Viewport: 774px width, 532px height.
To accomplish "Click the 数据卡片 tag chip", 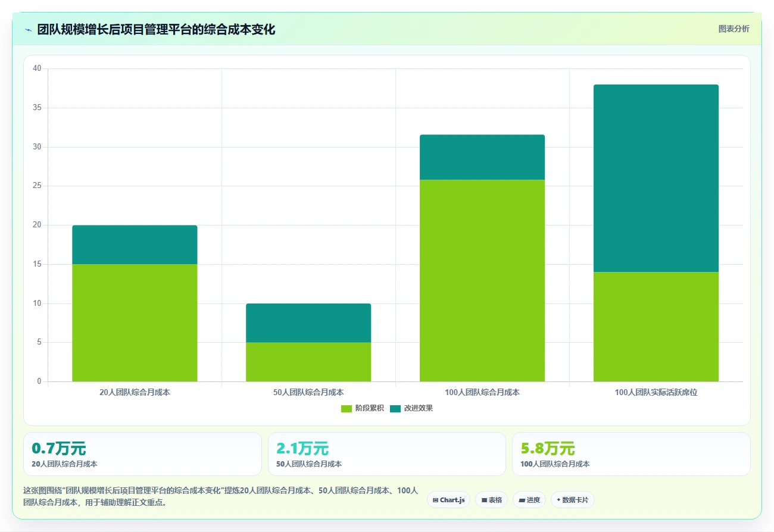I will [572, 500].
